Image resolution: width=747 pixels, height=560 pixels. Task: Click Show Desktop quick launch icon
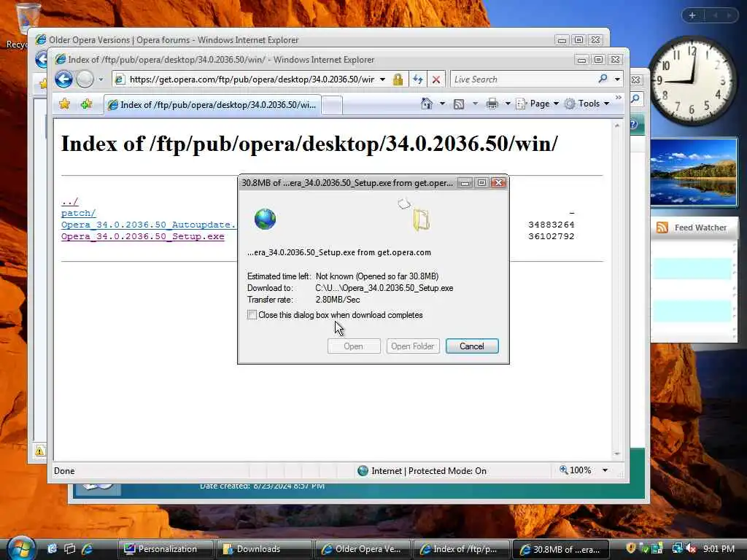pyautogui.click(x=52, y=548)
